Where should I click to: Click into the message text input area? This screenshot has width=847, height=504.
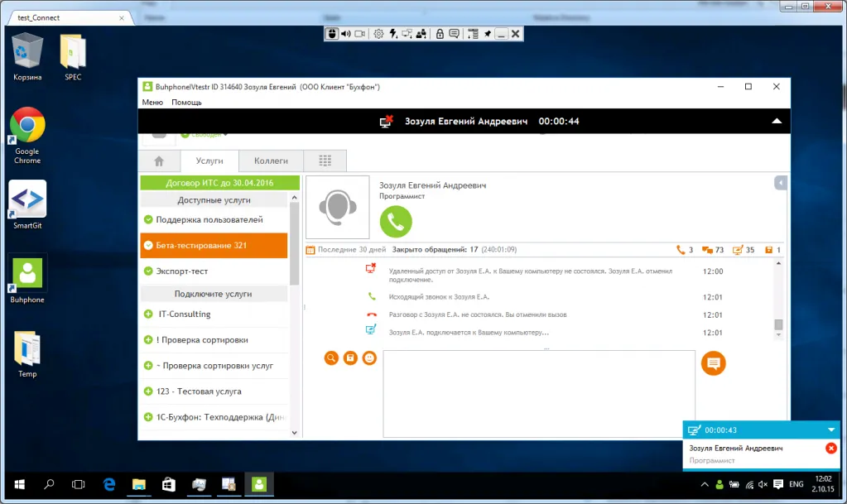(538, 393)
